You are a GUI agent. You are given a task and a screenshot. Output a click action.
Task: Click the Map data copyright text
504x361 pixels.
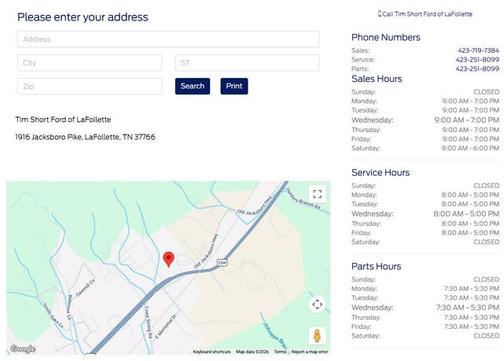coord(252,352)
